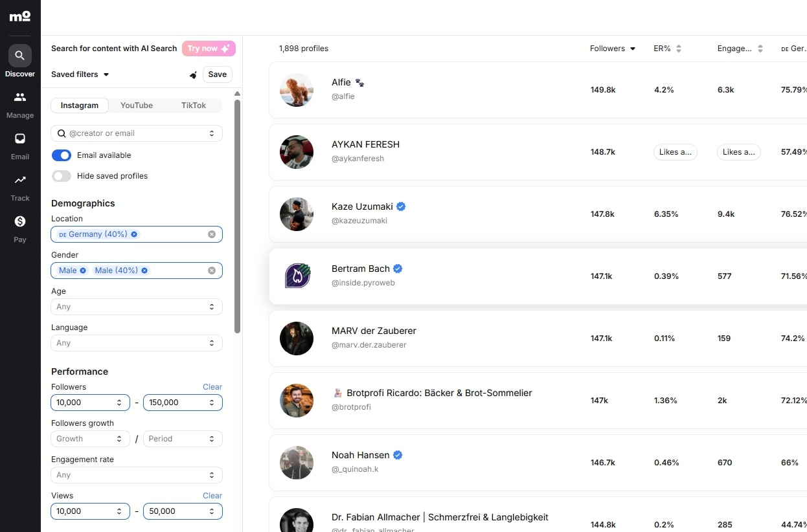The image size is (807, 532).
Task: Save the current filter set
Action: tap(217, 74)
